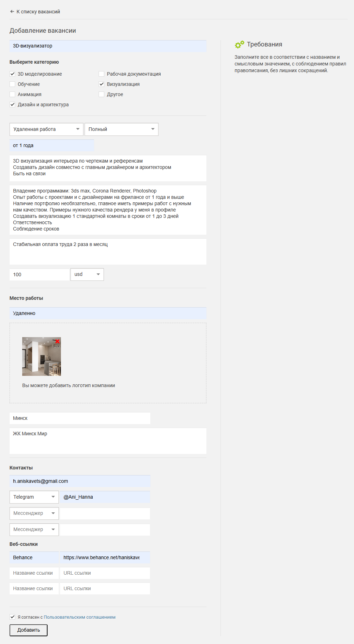Open the second Мессенджер dropdown

(x=34, y=513)
